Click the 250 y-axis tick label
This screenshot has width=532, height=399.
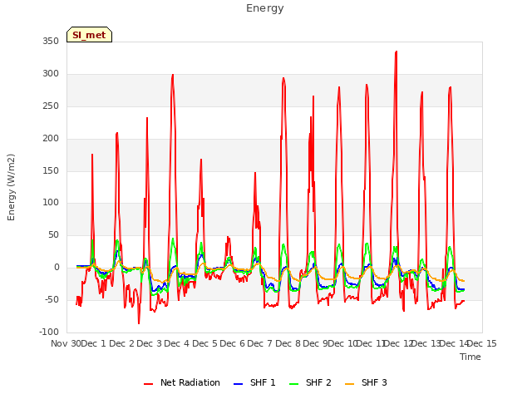pos(51,106)
